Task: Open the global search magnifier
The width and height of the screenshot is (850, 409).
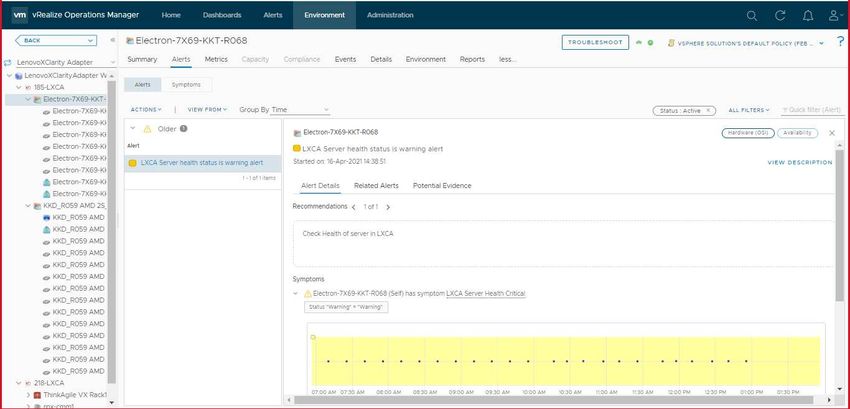Action: coord(751,16)
